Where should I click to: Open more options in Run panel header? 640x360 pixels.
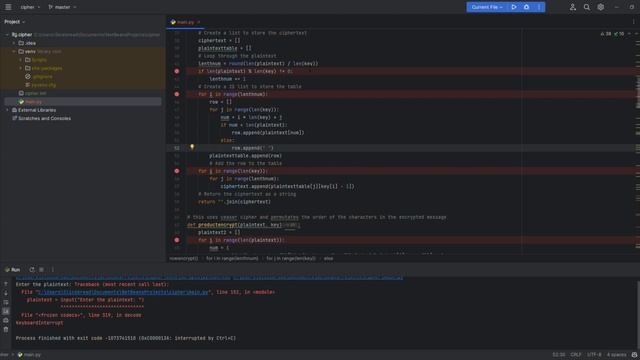pyautogui.click(x=53, y=269)
